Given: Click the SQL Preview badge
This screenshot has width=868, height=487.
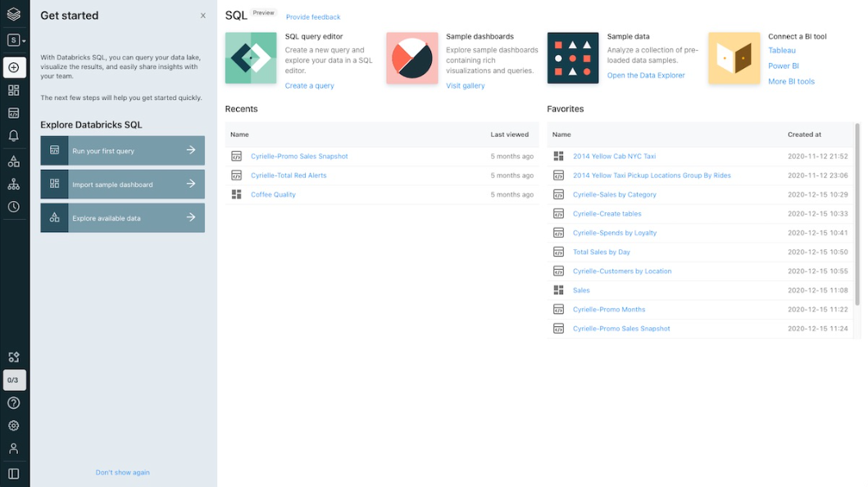Looking at the screenshot, I should 263,13.
